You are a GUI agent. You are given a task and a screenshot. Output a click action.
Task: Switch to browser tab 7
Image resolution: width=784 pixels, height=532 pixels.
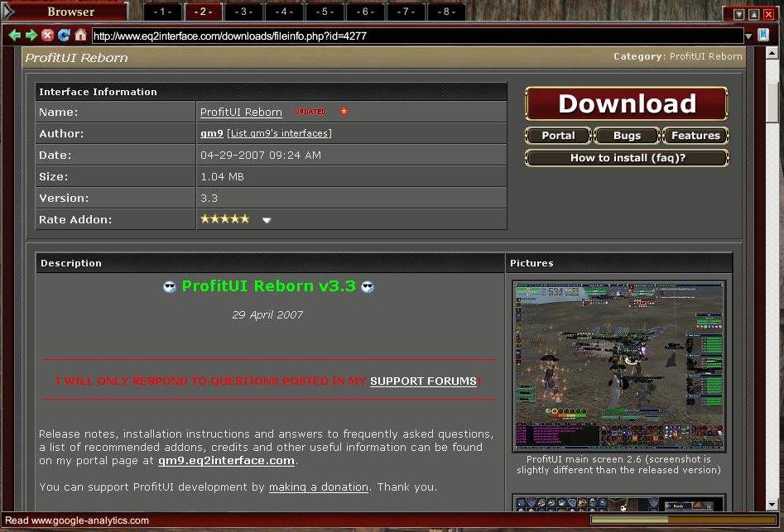406,12
